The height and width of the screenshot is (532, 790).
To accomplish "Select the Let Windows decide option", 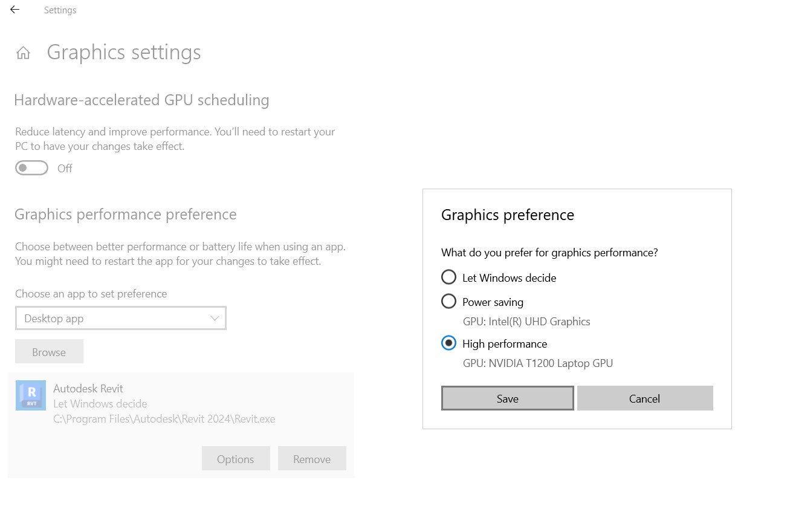I will pyautogui.click(x=448, y=277).
